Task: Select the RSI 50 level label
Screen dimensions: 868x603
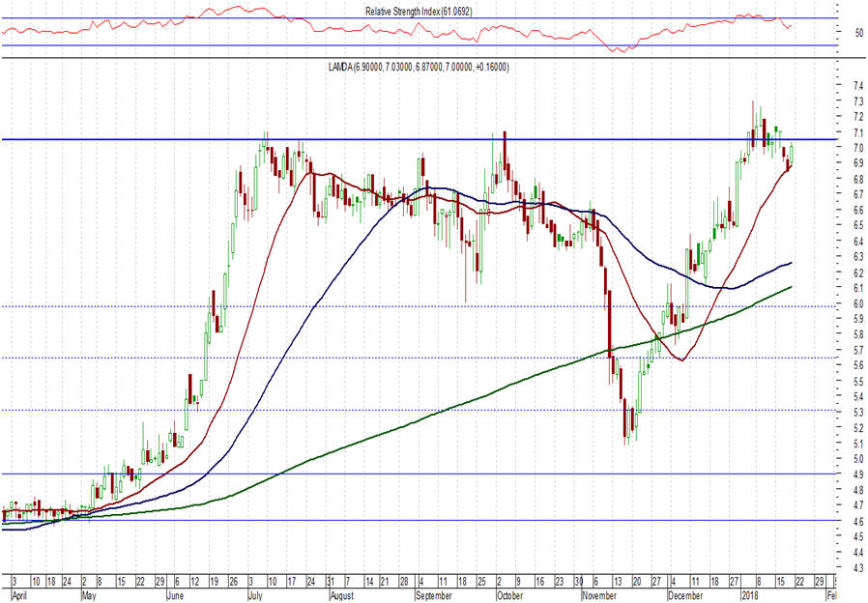Action: (859, 33)
